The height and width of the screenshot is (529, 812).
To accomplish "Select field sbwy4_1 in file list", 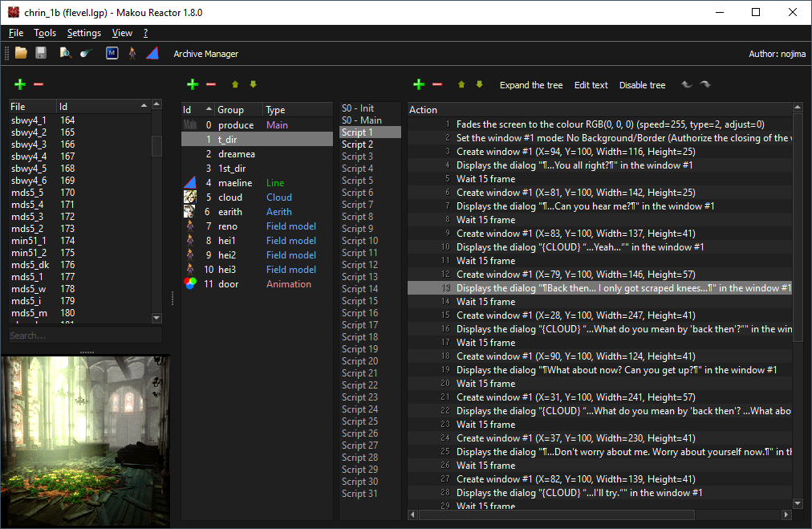I will (x=79, y=120).
